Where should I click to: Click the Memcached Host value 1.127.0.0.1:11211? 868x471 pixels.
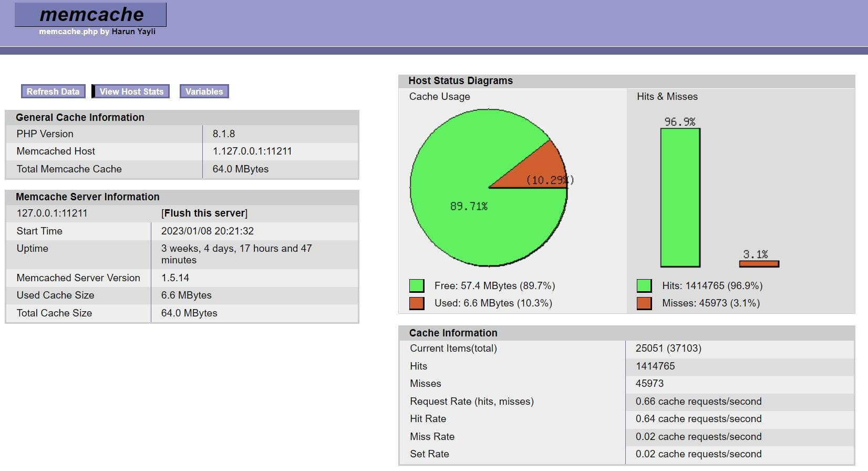click(x=252, y=151)
